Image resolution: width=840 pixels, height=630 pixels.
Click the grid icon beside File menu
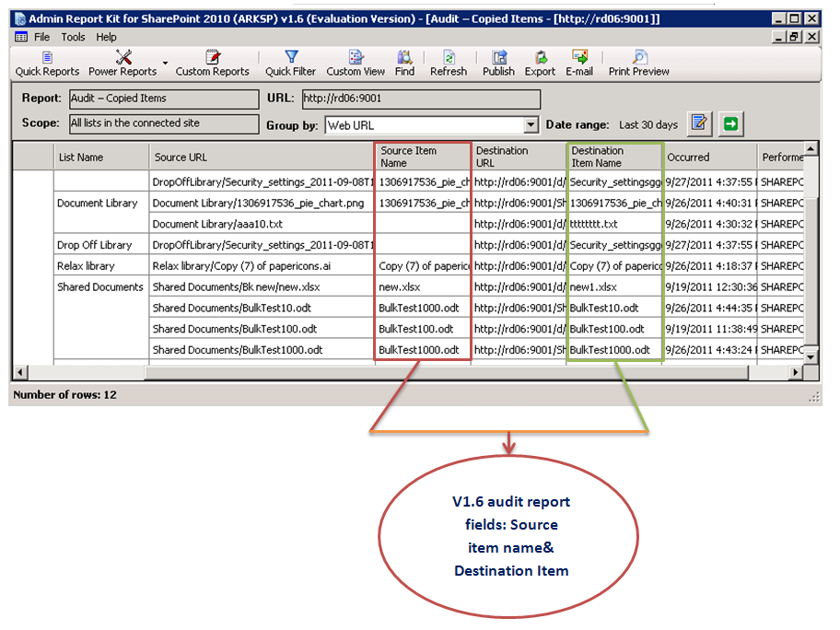[x=21, y=37]
